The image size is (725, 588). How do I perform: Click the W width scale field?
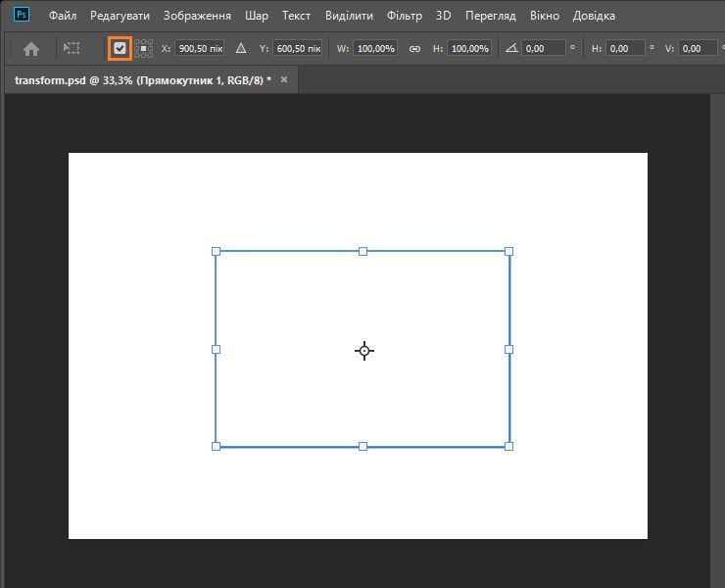(375, 48)
